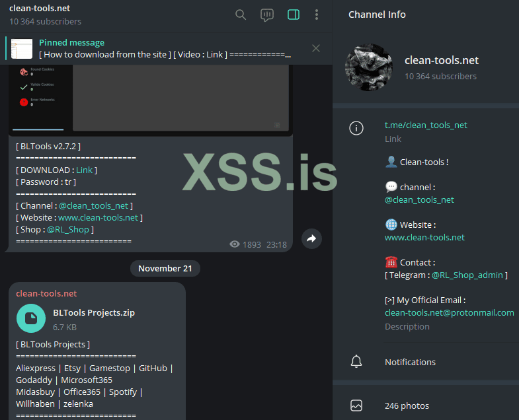Image resolution: width=519 pixels, height=420 pixels.
Task: Open www.clean-tools.net in channel description
Action: point(424,238)
